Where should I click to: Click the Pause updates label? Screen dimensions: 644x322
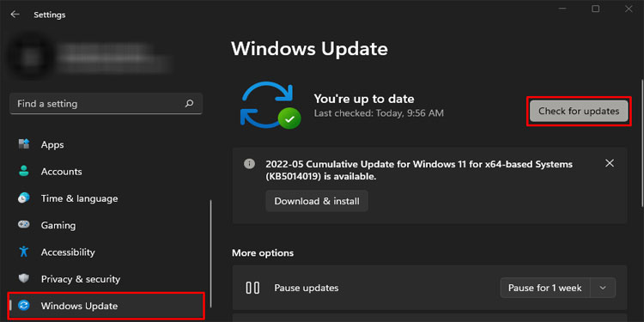coord(307,288)
